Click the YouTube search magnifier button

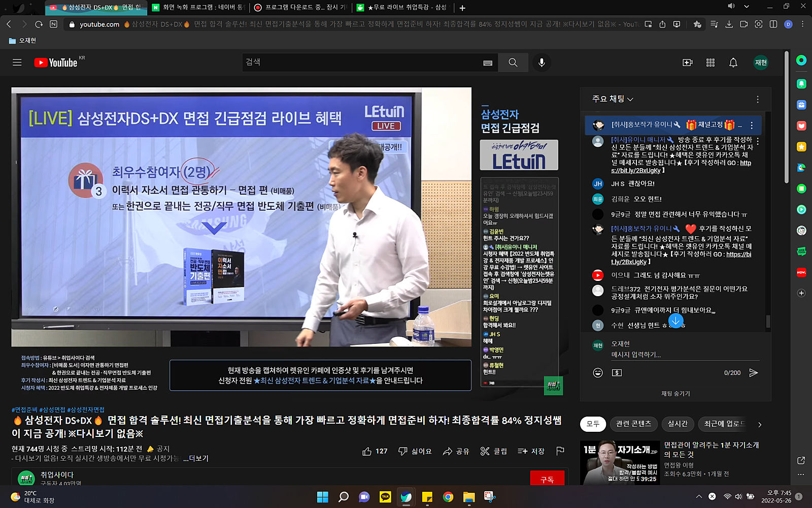click(513, 62)
